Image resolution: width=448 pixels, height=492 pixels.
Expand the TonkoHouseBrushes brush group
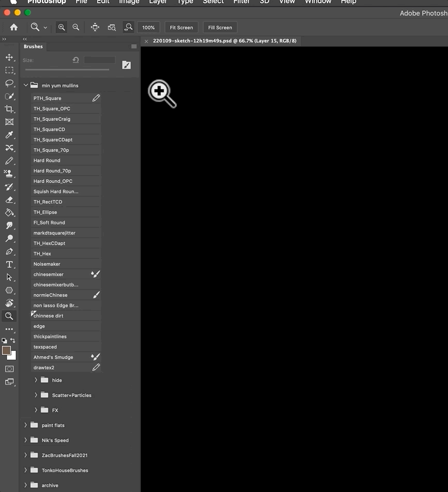25,470
